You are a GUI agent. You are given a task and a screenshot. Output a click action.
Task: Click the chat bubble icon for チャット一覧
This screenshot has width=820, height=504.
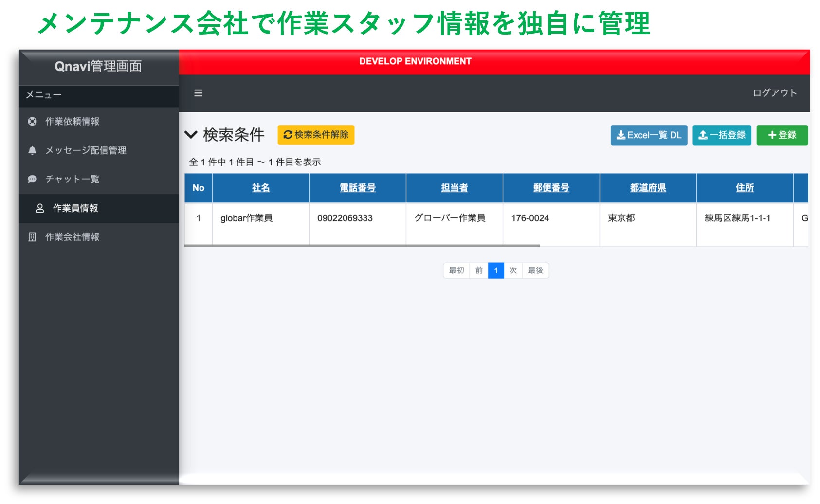32,179
